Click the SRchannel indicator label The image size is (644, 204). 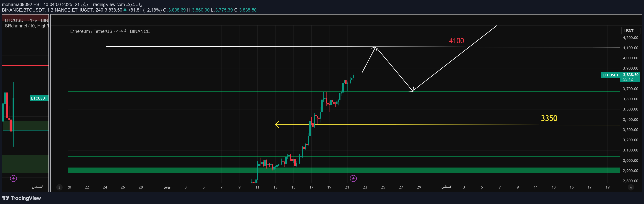pyautogui.click(x=27, y=26)
